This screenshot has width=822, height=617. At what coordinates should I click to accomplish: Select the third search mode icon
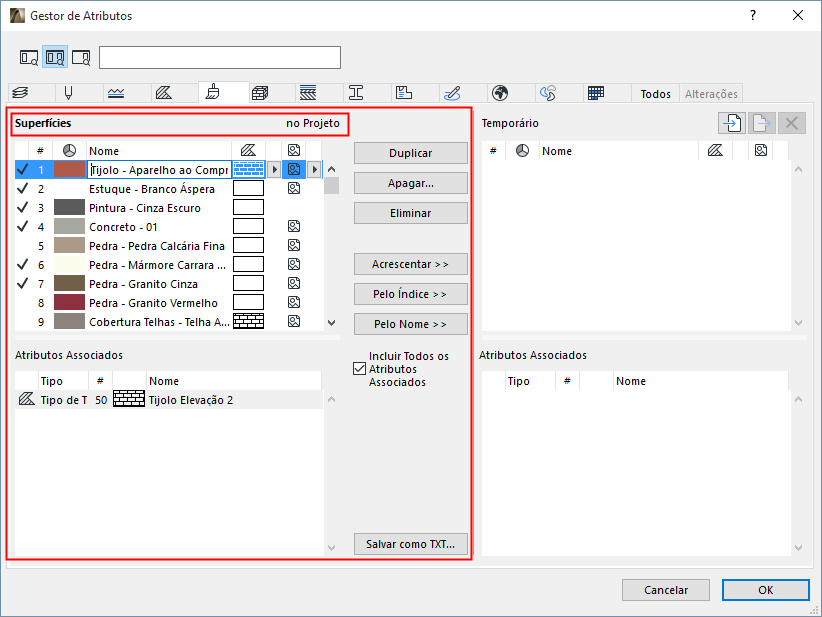81,58
